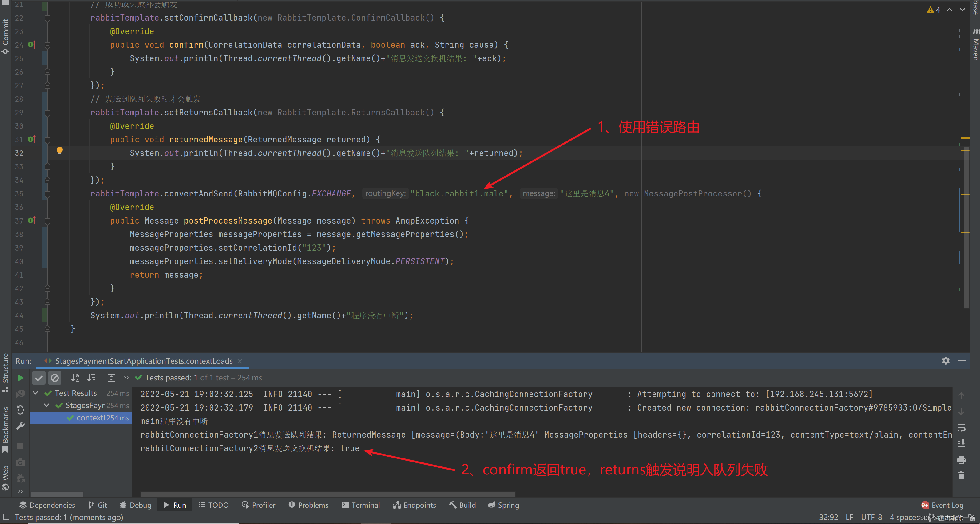
Task: Open the Build tool window
Action: [462, 505]
